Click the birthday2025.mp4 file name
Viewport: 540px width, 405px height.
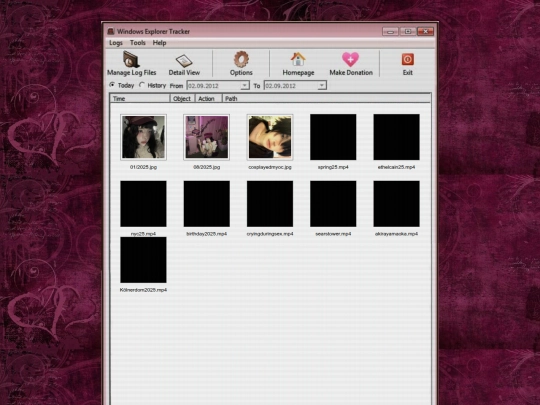(207, 234)
